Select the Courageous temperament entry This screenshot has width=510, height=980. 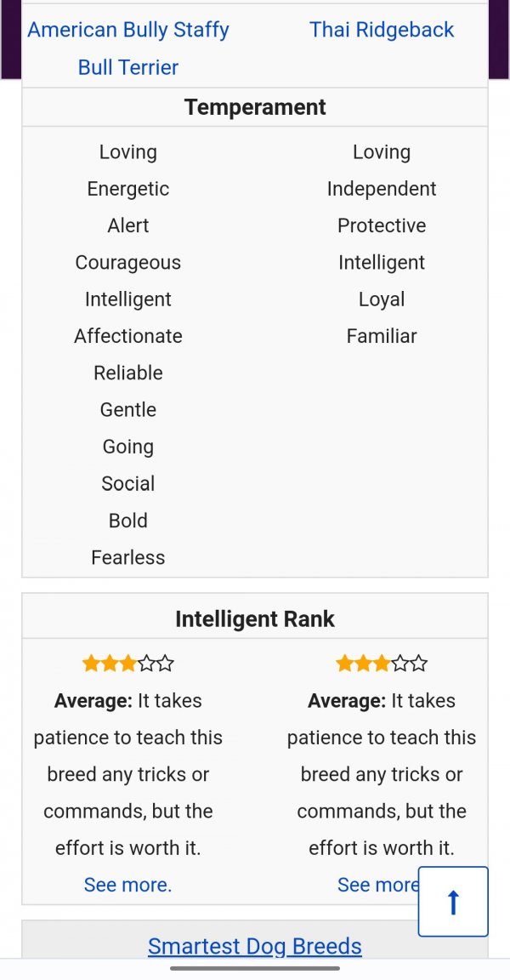pyautogui.click(x=128, y=263)
